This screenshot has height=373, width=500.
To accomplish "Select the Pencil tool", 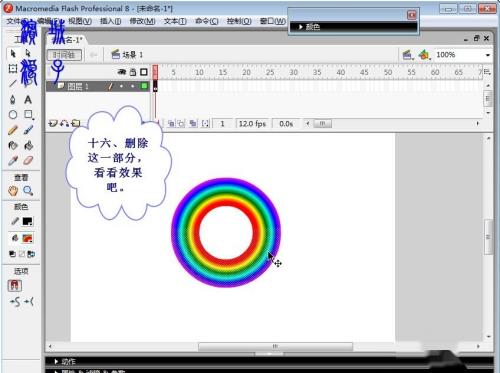I will (13, 130).
